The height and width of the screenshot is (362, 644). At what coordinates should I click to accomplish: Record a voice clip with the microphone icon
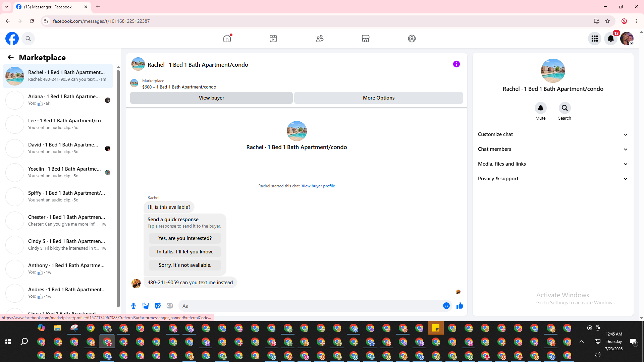133,306
